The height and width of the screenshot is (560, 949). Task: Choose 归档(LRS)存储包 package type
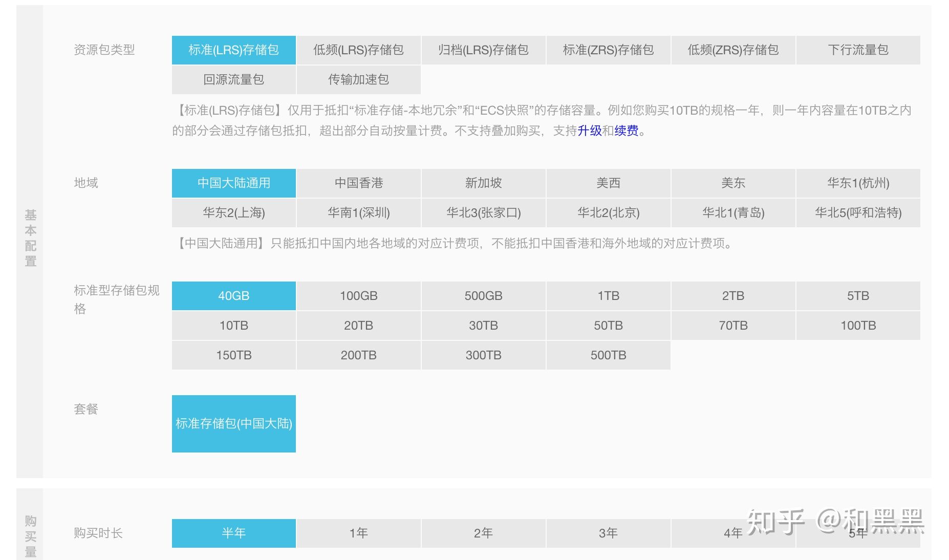click(483, 50)
